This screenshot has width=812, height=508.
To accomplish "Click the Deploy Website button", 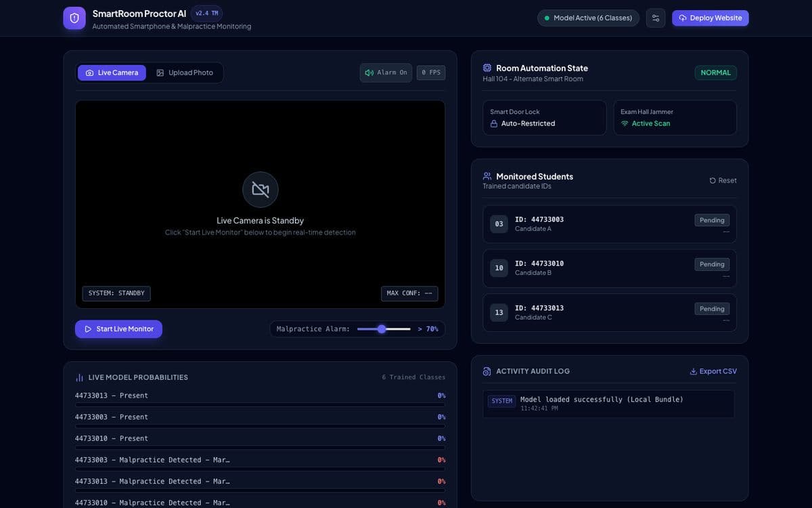I will coord(710,18).
